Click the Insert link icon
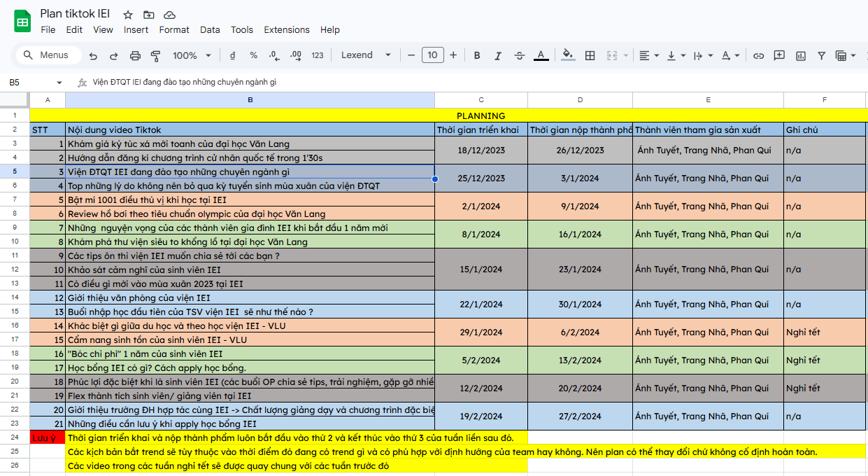The height and width of the screenshot is (476, 868). point(758,55)
